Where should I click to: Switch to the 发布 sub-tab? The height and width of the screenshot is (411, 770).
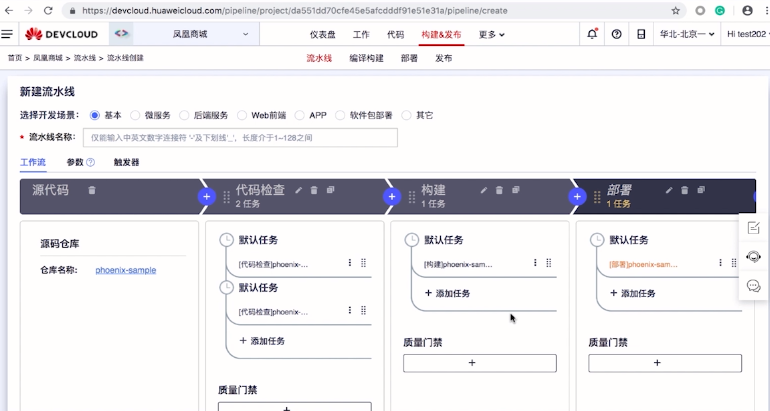coord(443,58)
